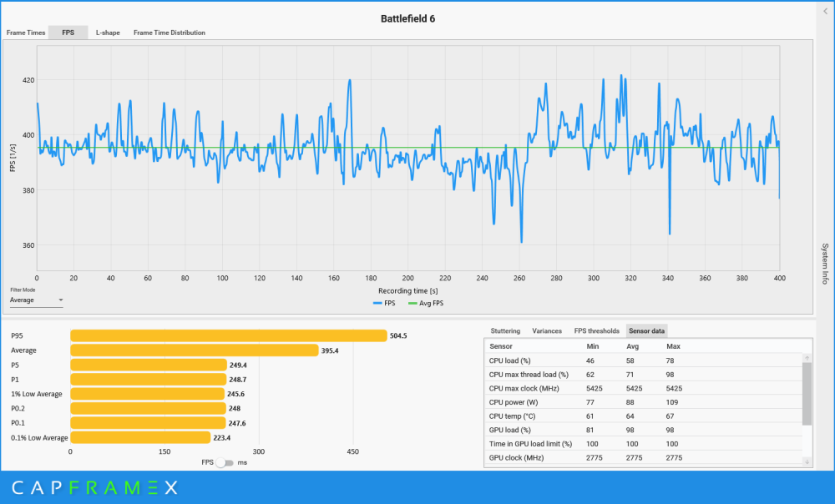
Task: Click the P0.1 bar showing 247.6
Action: (148, 423)
